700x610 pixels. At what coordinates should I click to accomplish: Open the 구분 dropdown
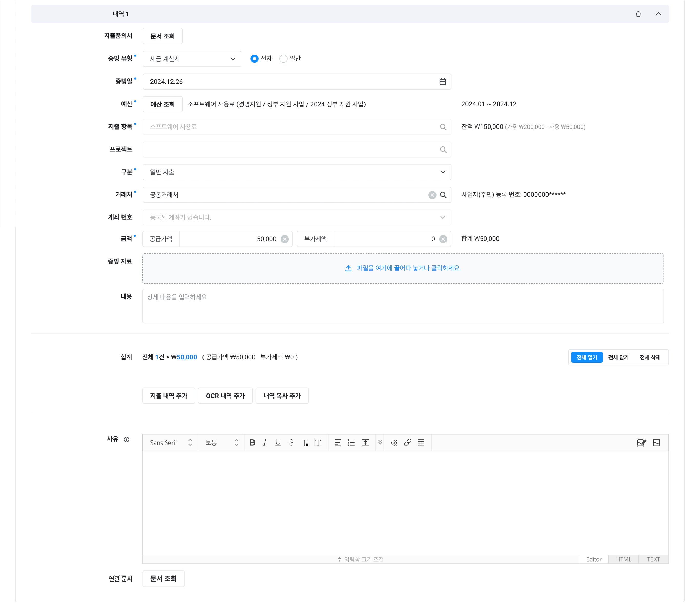click(297, 172)
